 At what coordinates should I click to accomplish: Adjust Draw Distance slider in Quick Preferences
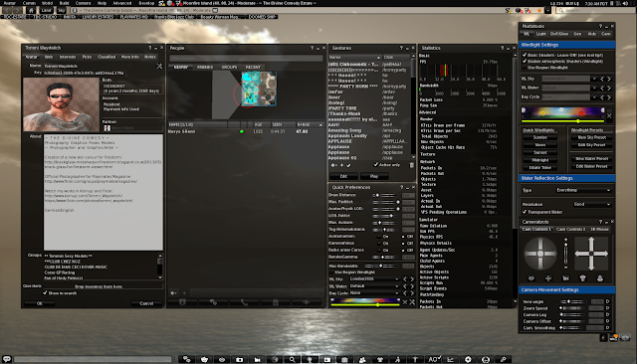[x=386, y=195]
